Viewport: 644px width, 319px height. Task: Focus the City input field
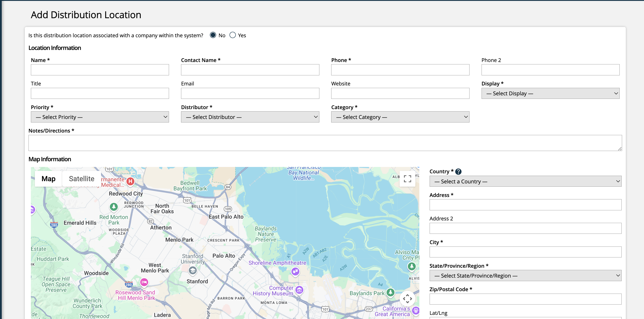[x=525, y=252]
